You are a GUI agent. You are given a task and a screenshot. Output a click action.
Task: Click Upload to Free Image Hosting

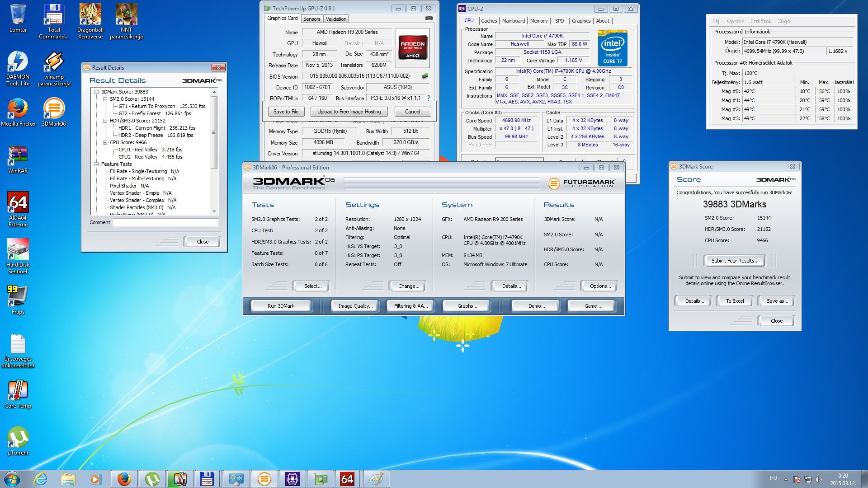coord(349,112)
